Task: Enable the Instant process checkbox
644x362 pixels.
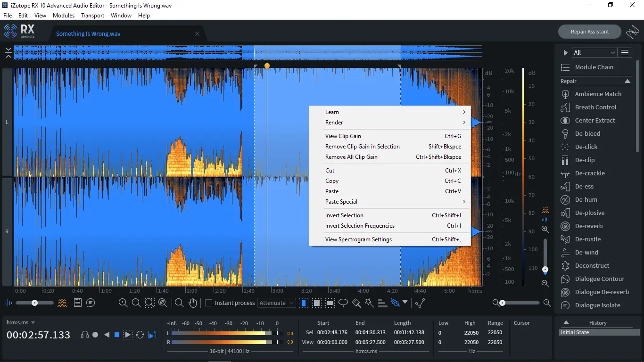Action: click(208, 303)
